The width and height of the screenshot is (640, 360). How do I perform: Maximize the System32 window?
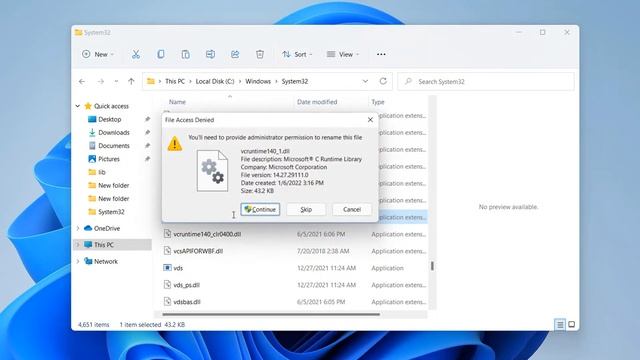click(x=542, y=32)
